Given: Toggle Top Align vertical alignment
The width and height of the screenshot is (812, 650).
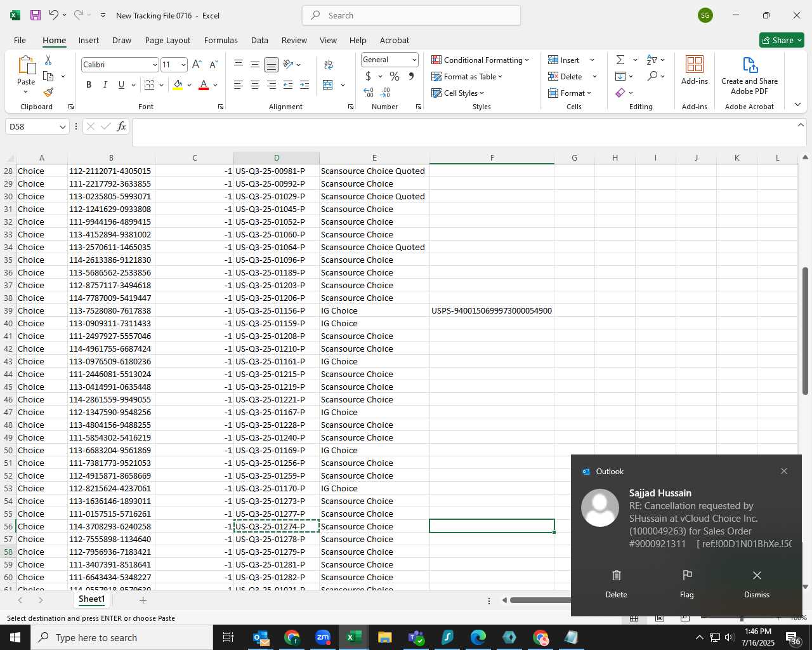Looking at the screenshot, I should [x=239, y=65].
